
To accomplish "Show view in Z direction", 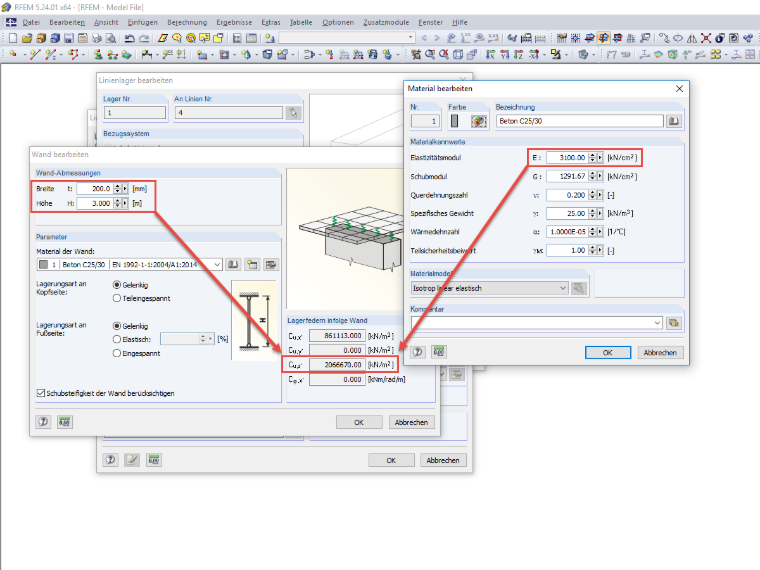I will pyautogui.click(x=518, y=54).
